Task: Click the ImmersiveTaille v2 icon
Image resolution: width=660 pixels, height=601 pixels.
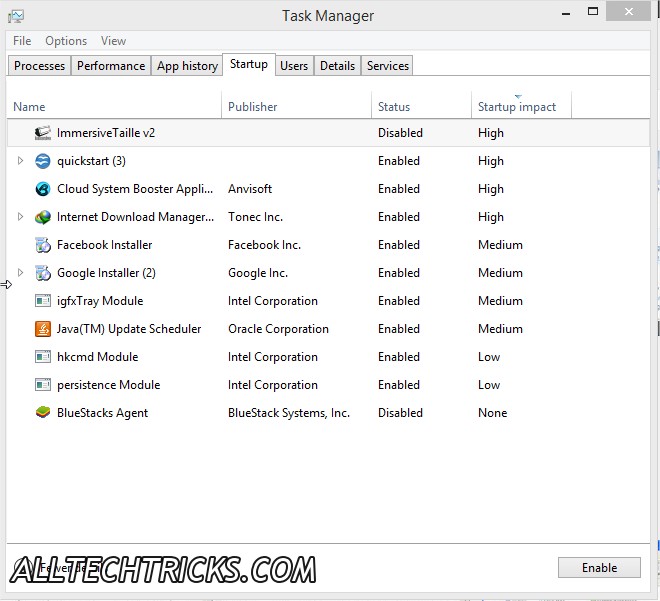Action: point(43,133)
